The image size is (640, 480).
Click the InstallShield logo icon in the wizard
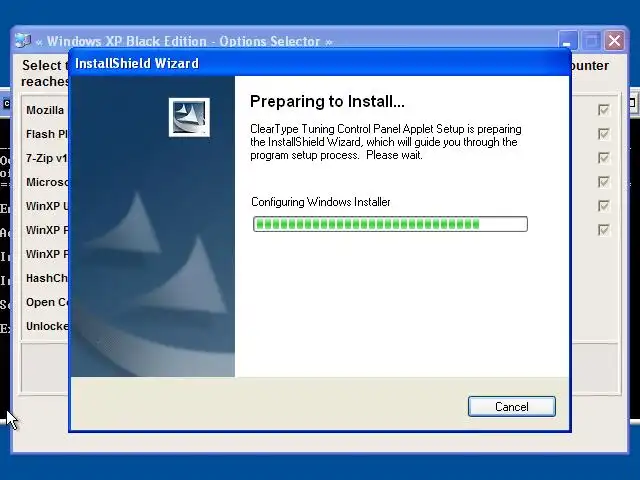(x=189, y=117)
